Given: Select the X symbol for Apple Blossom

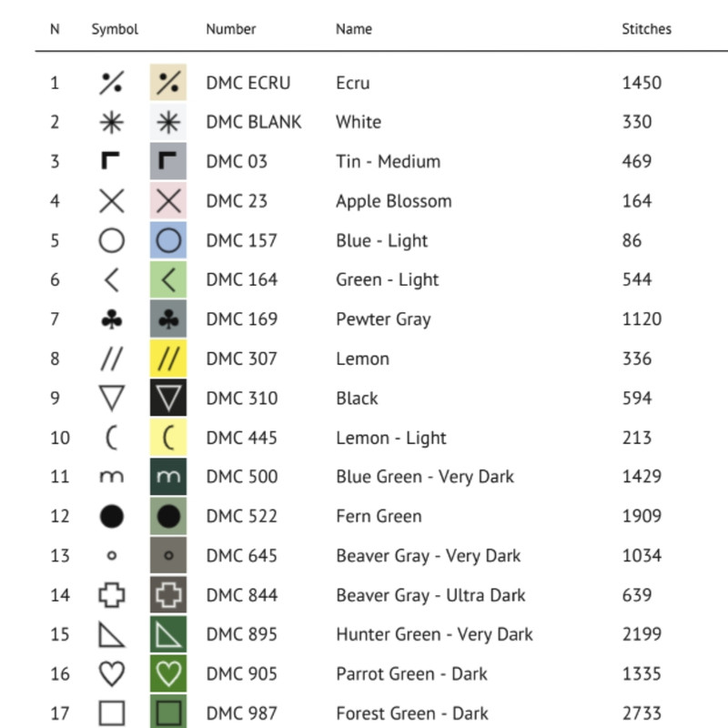Looking at the screenshot, I should coord(111,201).
